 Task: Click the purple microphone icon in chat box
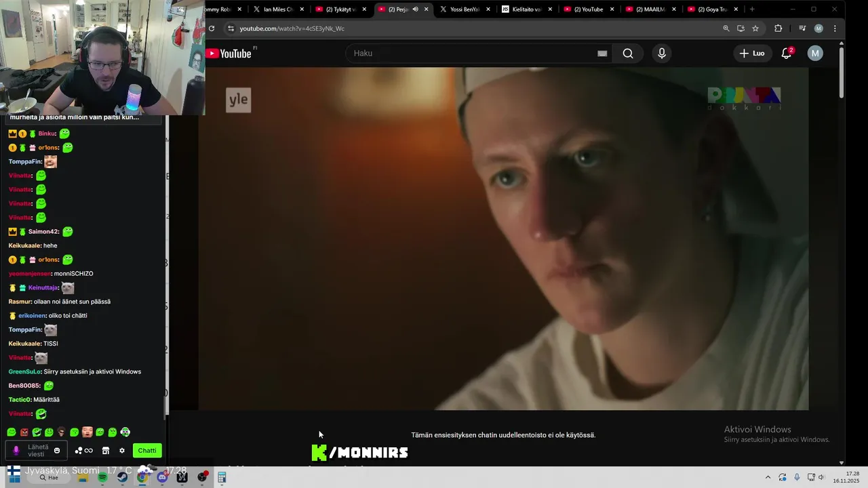pos(16,451)
